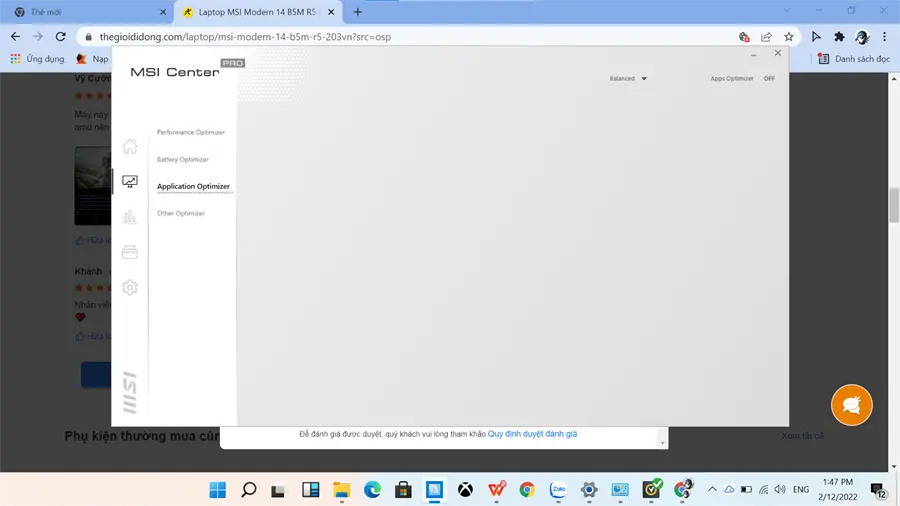Screen dimensions: 900x506
Task: Toggle the Apps Optimizer OFF switch
Action: [x=769, y=79]
